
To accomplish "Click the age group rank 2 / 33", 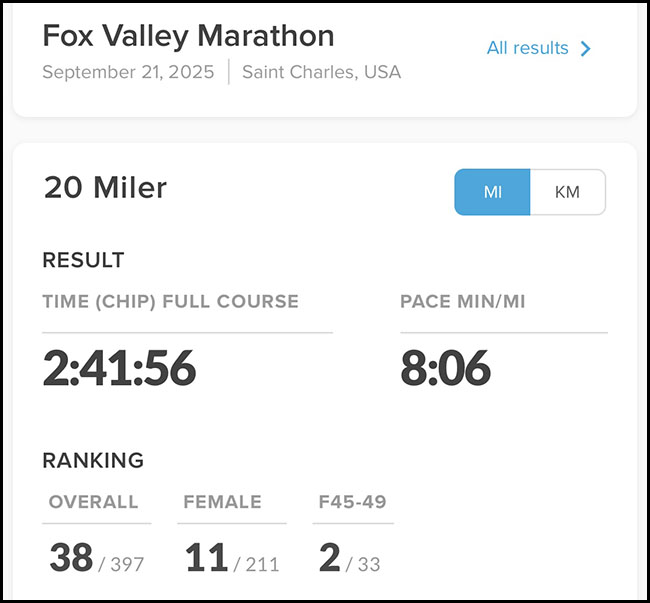I will tap(349, 559).
